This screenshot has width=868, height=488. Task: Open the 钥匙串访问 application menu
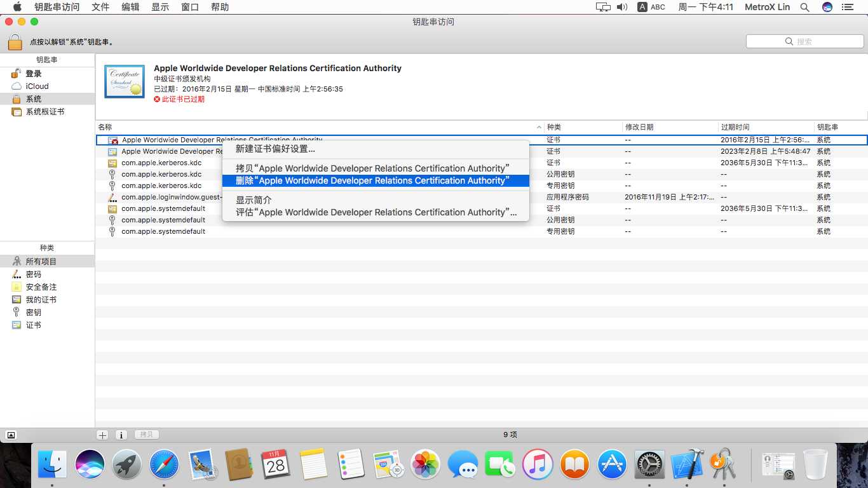[x=57, y=7]
